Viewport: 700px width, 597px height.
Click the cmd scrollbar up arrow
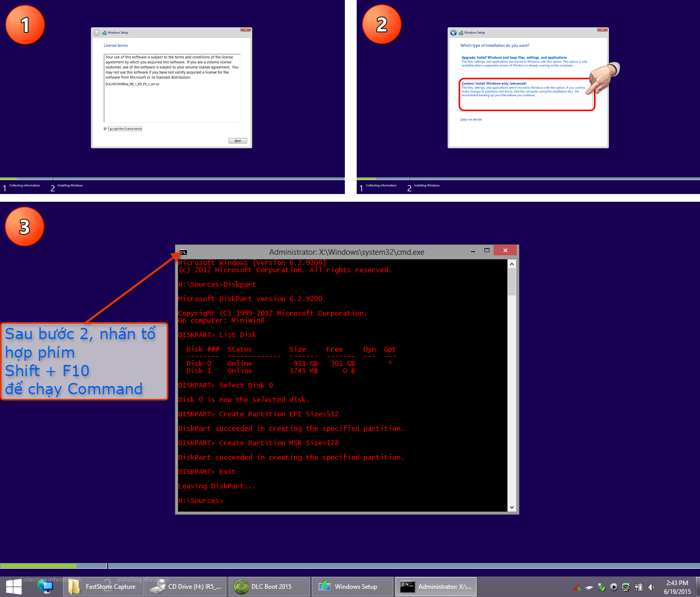click(512, 264)
